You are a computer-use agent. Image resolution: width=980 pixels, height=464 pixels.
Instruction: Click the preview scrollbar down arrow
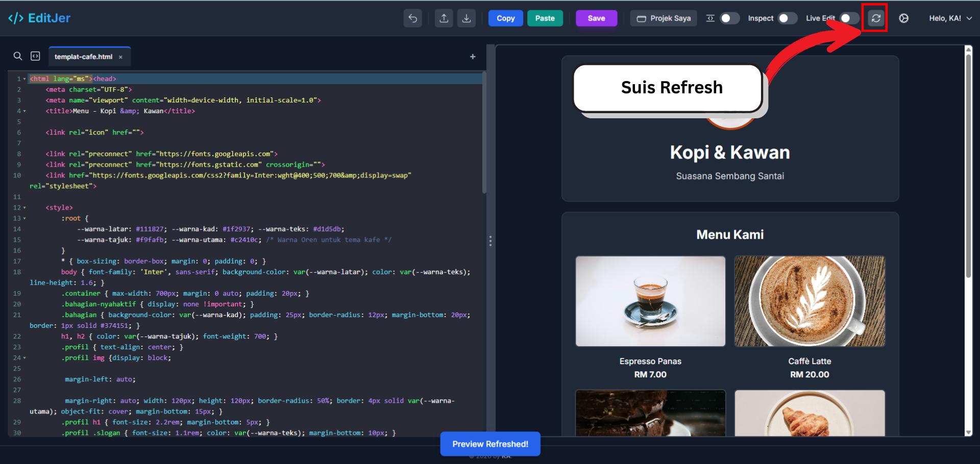[x=968, y=432]
